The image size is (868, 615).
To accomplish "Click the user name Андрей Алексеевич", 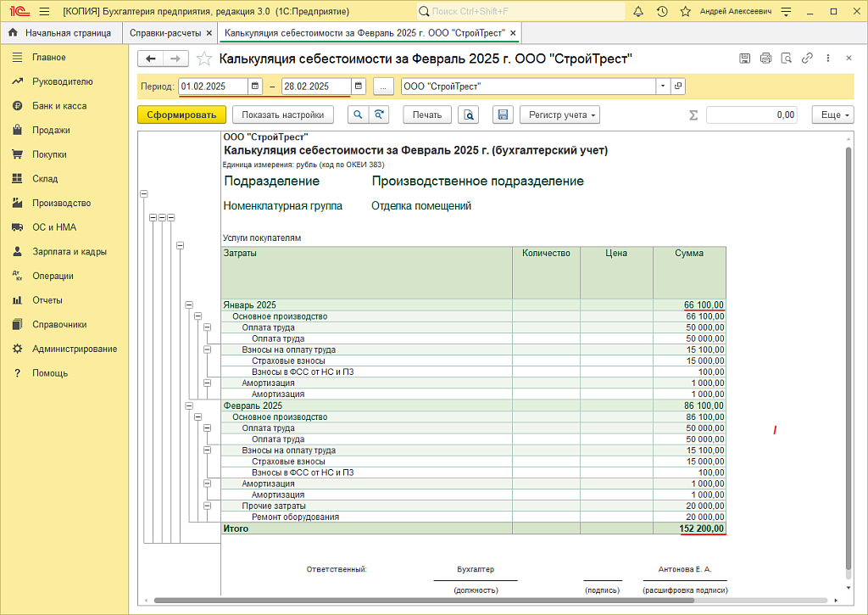I will pos(736,11).
